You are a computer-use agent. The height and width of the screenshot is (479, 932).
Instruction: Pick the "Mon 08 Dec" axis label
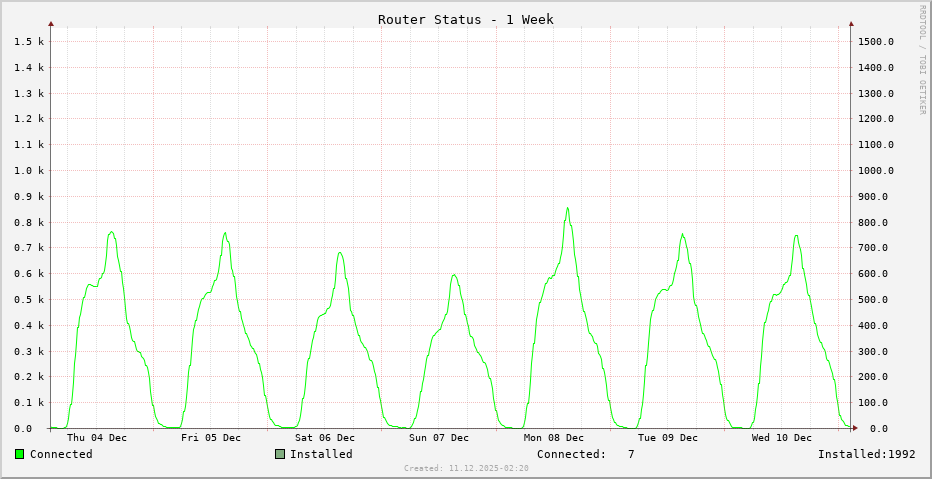pyautogui.click(x=554, y=437)
